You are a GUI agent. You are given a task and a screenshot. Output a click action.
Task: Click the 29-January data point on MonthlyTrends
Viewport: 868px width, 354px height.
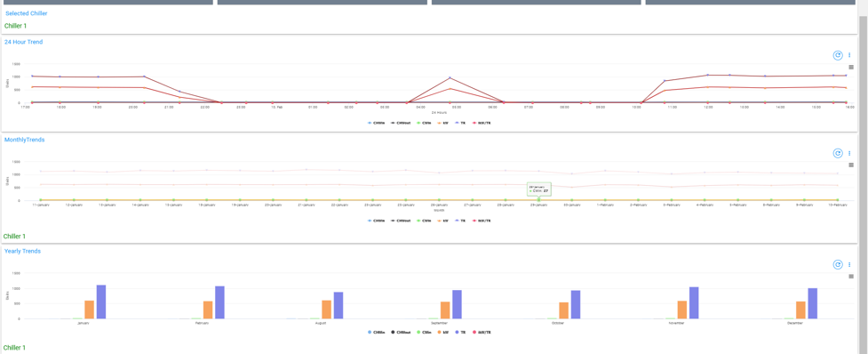(x=538, y=199)
